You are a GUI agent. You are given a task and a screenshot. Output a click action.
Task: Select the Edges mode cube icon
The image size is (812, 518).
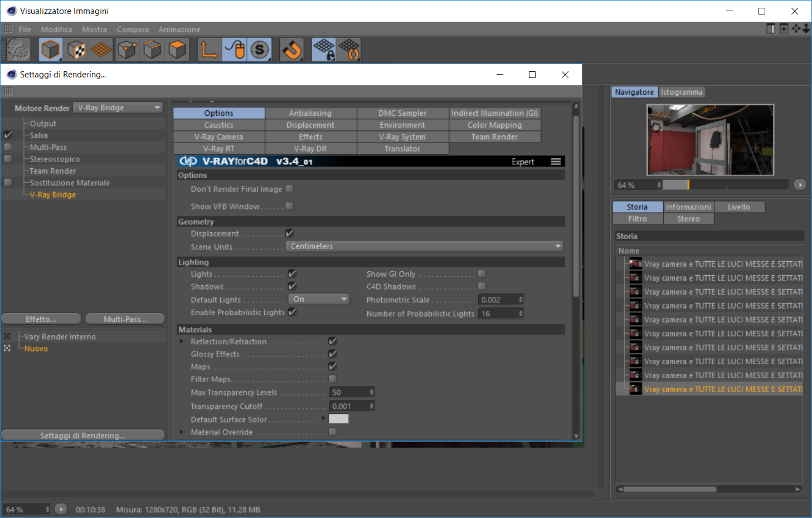tap(152, 50)
